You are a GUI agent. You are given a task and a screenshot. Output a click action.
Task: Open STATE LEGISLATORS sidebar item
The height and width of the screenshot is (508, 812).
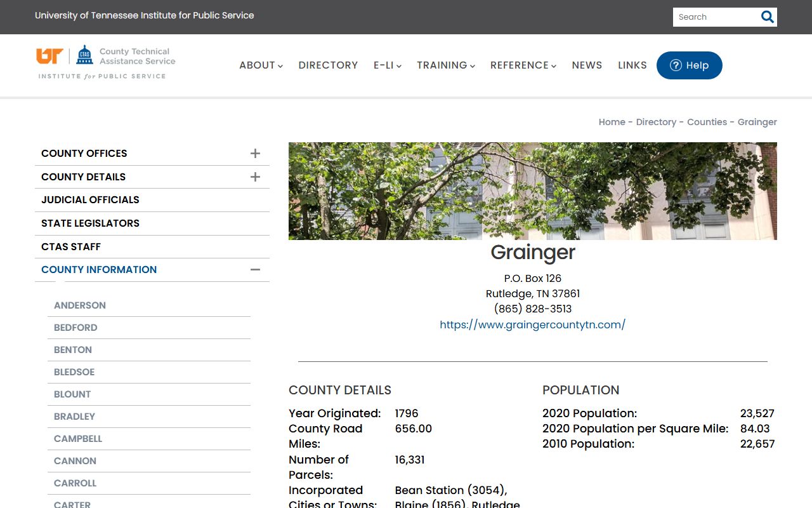pos(90,223)
